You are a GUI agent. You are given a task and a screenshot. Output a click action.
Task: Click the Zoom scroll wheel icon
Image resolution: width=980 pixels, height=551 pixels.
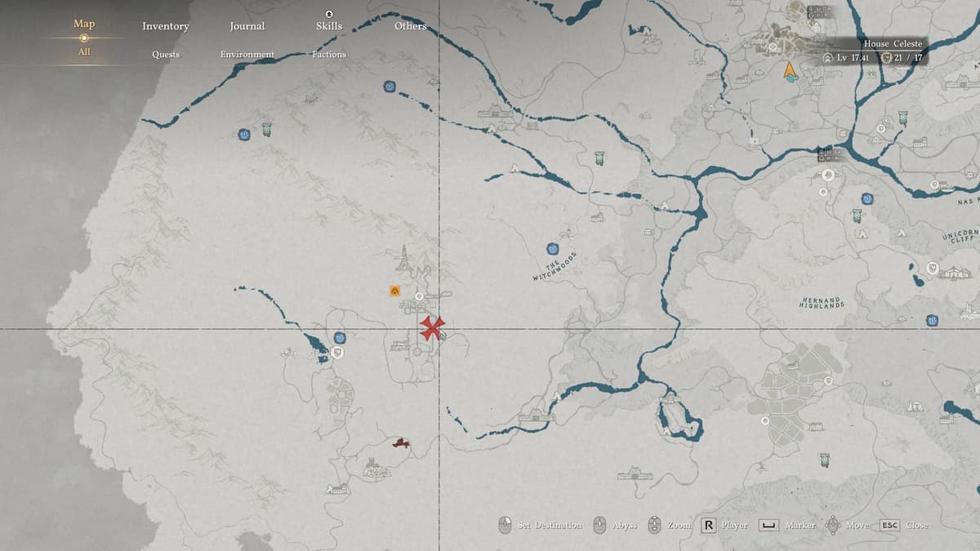(x=654, y=525)
